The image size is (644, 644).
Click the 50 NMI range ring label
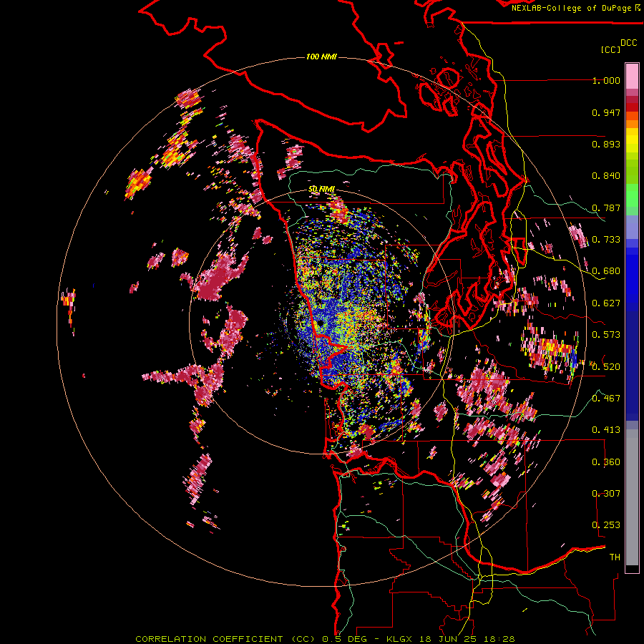click(321, 189)
